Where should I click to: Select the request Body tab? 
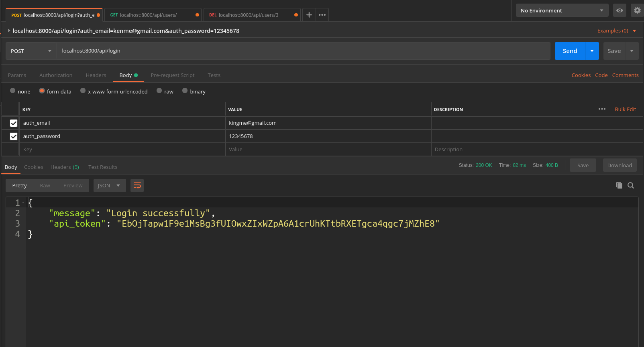coord(128,75)
